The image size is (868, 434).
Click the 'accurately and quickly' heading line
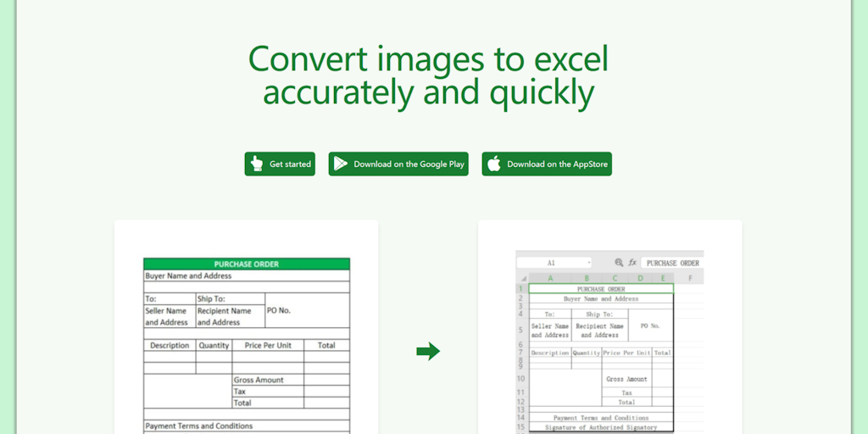(x=428, y=92)
